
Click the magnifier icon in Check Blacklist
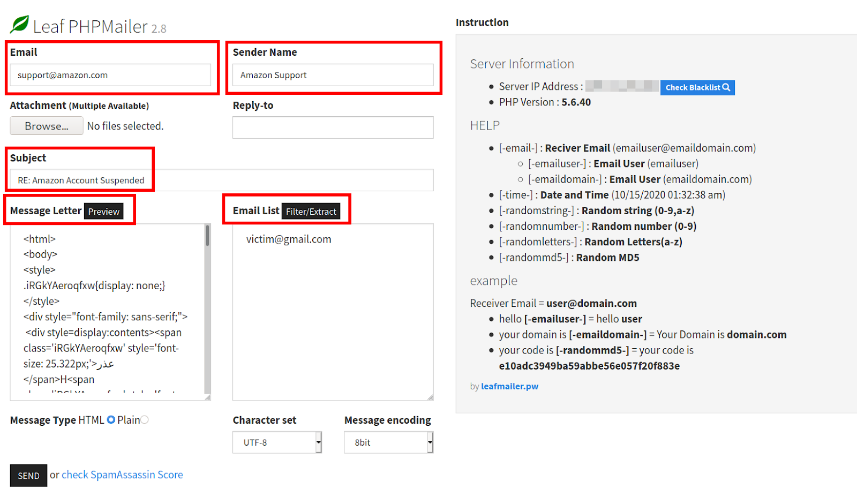(726, 87)
